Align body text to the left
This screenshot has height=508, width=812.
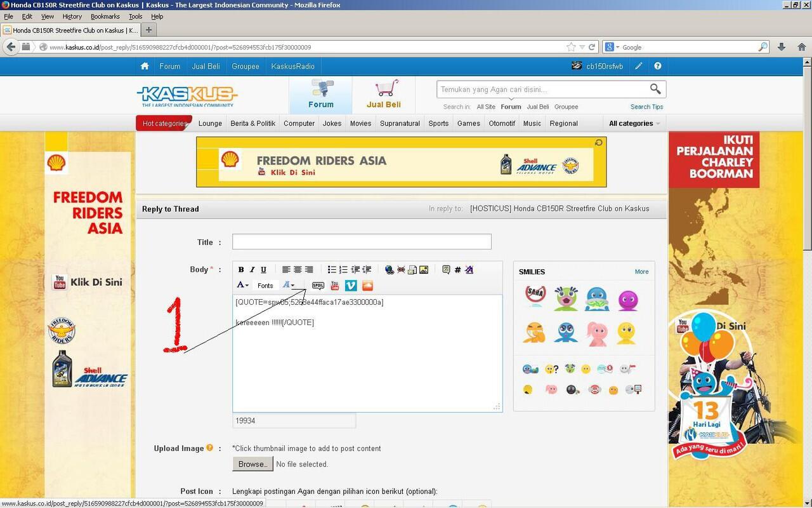[286, 270]
